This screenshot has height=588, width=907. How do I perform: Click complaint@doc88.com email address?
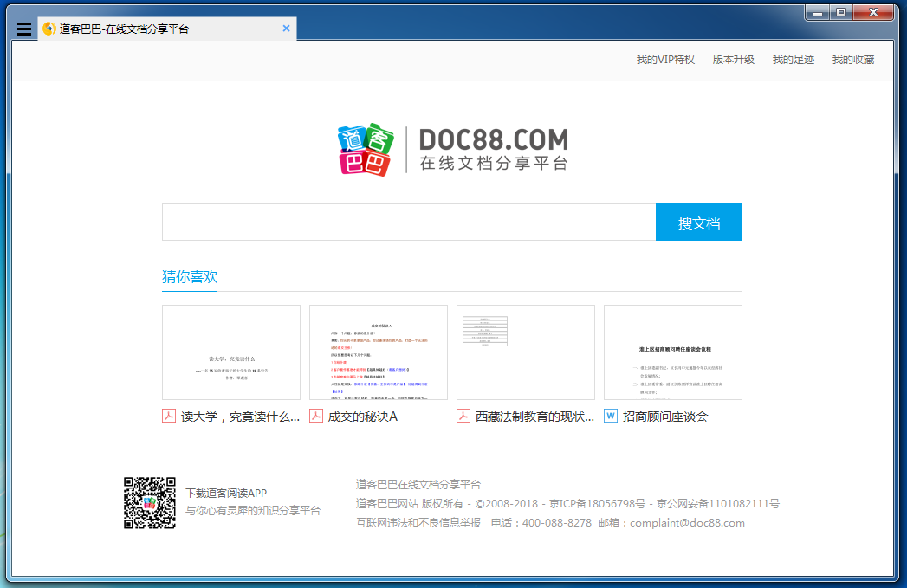coord(687,523)
